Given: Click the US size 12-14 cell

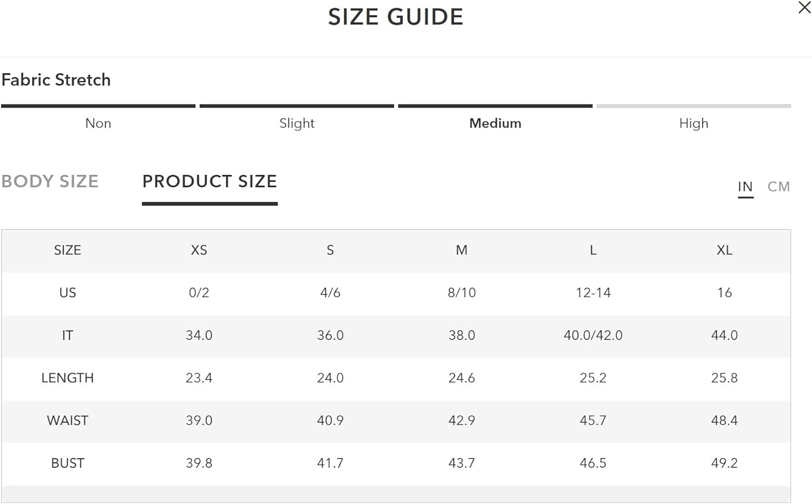Looking at the screenshot, I should click(593, 293).
